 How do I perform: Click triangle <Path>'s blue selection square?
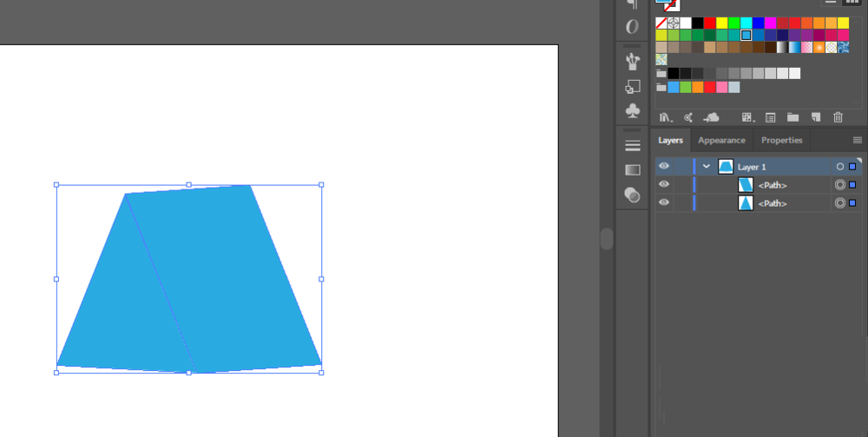tap(852, 203)
